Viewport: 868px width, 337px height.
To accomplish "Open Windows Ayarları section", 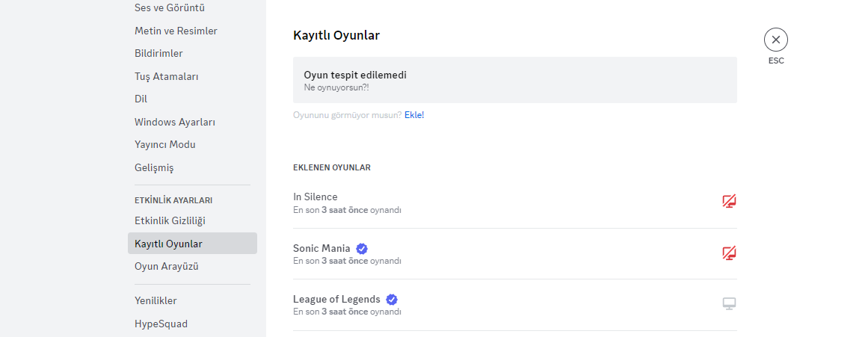I will [x=175, y=122].
